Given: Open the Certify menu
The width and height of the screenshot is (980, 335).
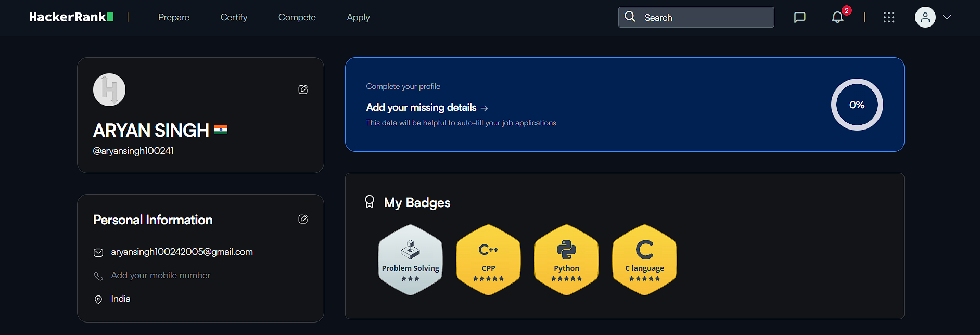Looking at the screenshot, I should [234, 17].
